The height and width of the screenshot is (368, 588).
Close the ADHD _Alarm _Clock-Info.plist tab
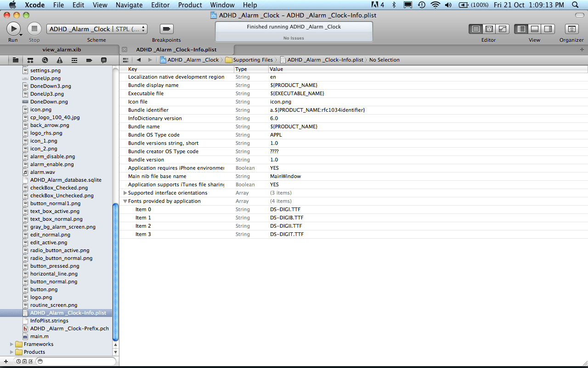124,49
